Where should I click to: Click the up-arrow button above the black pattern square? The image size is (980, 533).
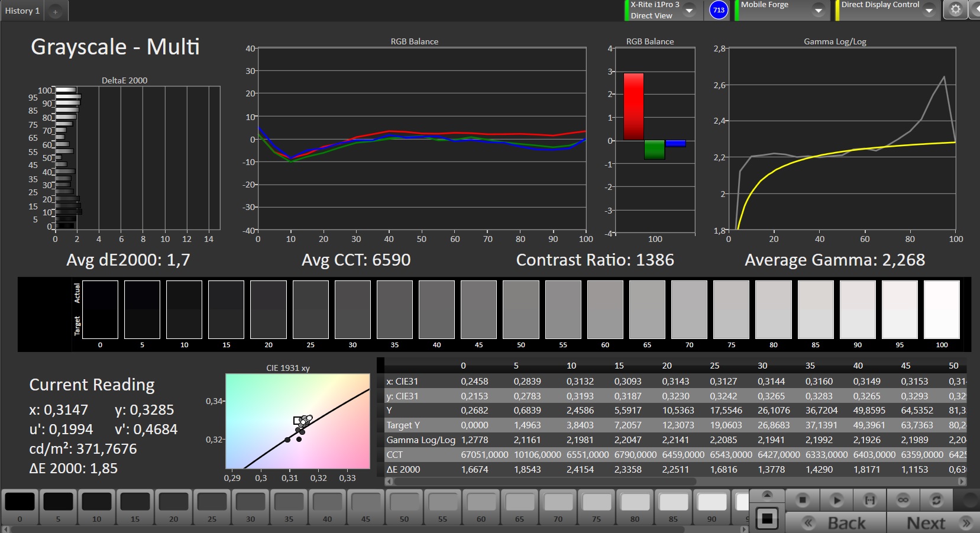pyautogui.click(x=767, y=495)
